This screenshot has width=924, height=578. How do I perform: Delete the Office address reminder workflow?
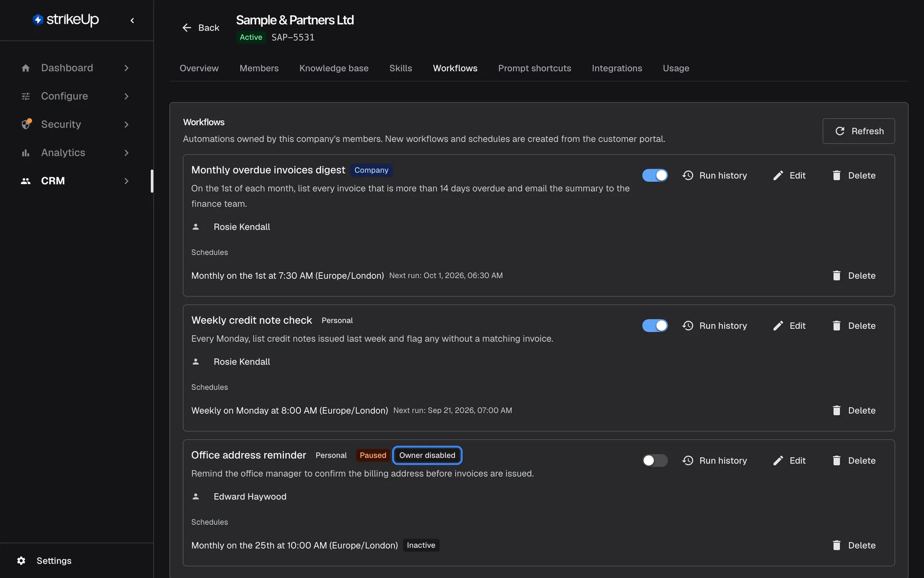point(854,460)
